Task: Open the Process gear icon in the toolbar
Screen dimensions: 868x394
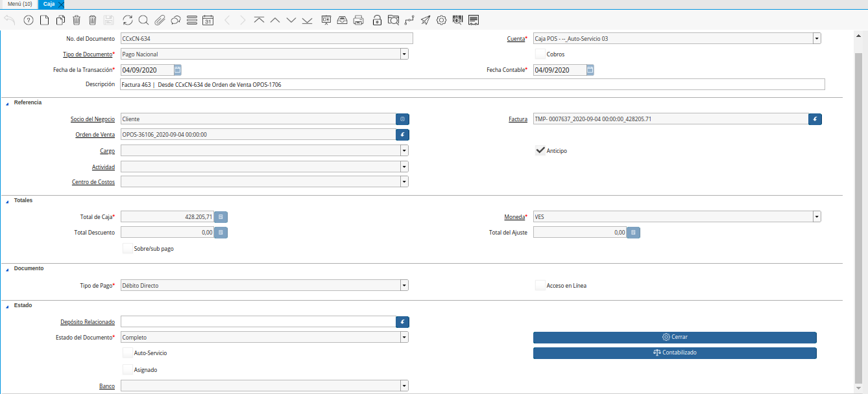Action: 441,20
